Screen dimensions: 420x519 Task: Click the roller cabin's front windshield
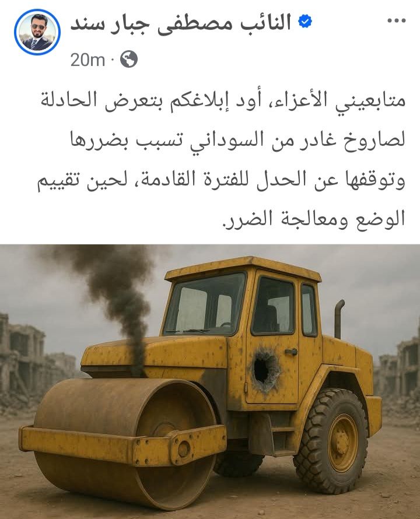click(205, 304)
